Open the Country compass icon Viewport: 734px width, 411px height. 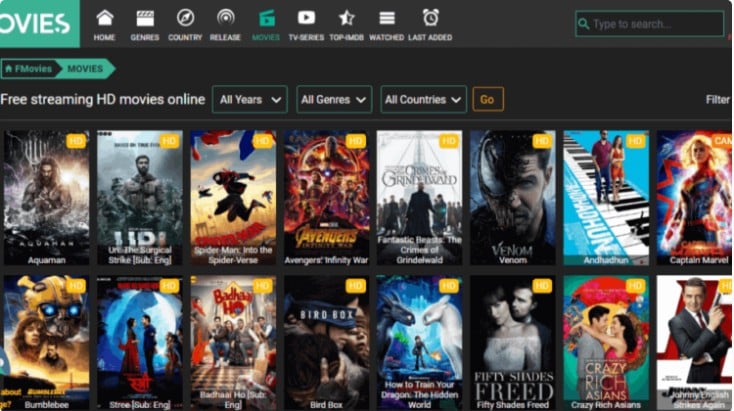pos(185,18)
